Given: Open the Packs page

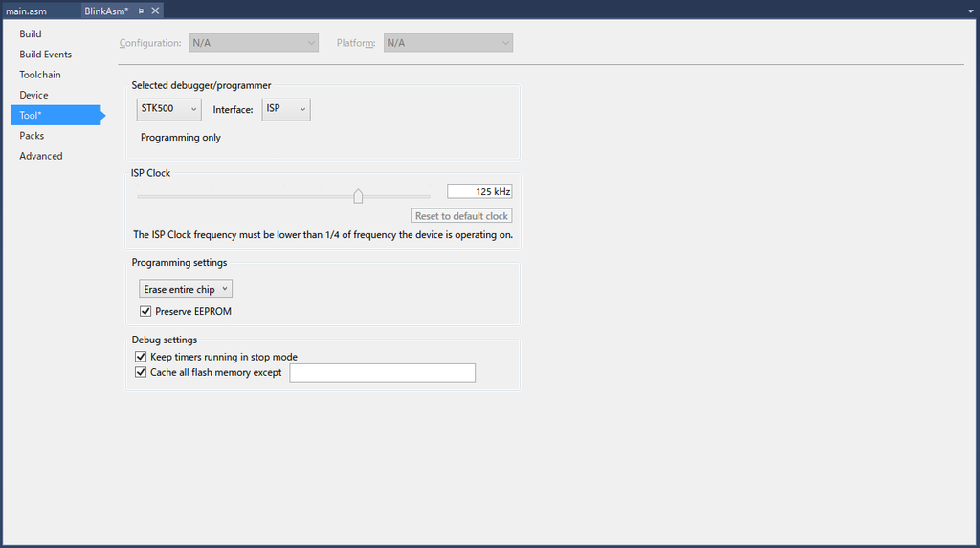Looking at the screenshot, I should (32, 136).
